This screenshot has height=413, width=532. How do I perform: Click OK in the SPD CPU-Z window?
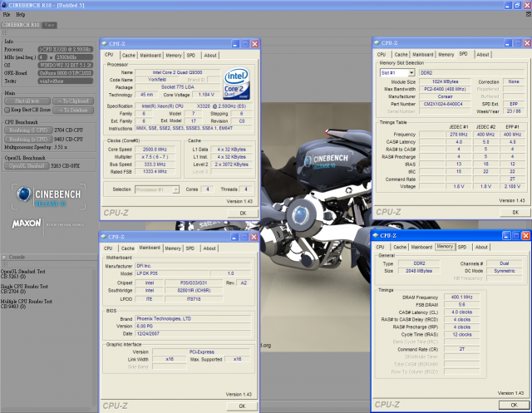(515, 213)
